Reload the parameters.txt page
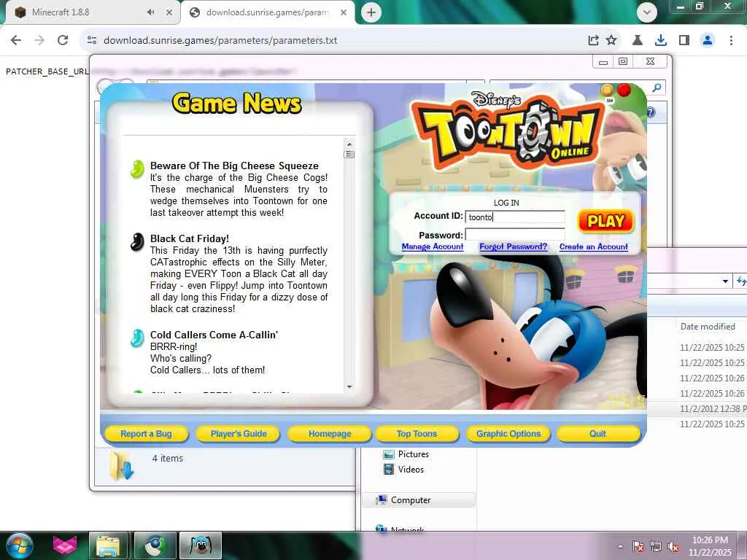This screenshot has height=560, width=747. [63, 40]
